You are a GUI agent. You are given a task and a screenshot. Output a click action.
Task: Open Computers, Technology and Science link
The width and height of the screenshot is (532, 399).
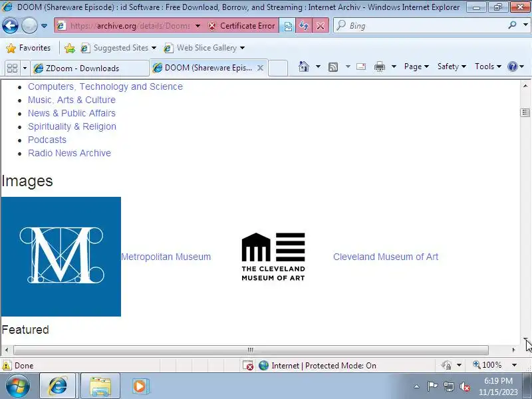tap(105, 86)
